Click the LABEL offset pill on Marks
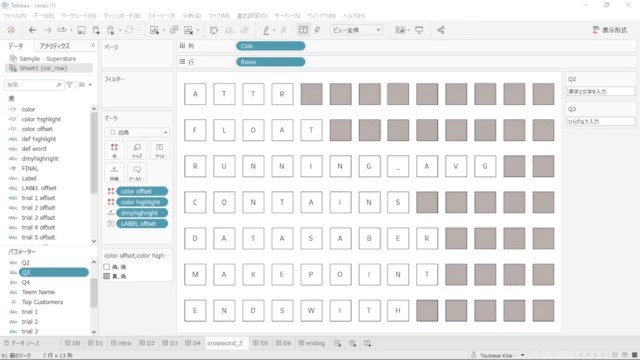 tap(142, 224)
